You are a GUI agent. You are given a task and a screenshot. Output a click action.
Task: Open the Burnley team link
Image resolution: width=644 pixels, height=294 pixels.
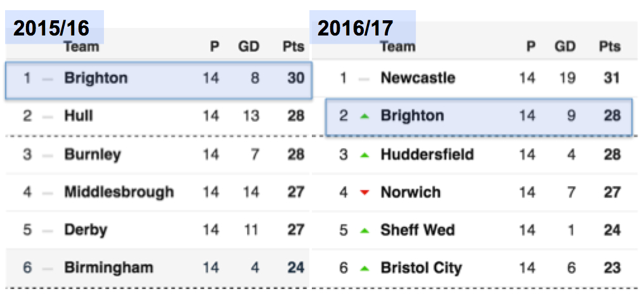(x=93, y=155)
